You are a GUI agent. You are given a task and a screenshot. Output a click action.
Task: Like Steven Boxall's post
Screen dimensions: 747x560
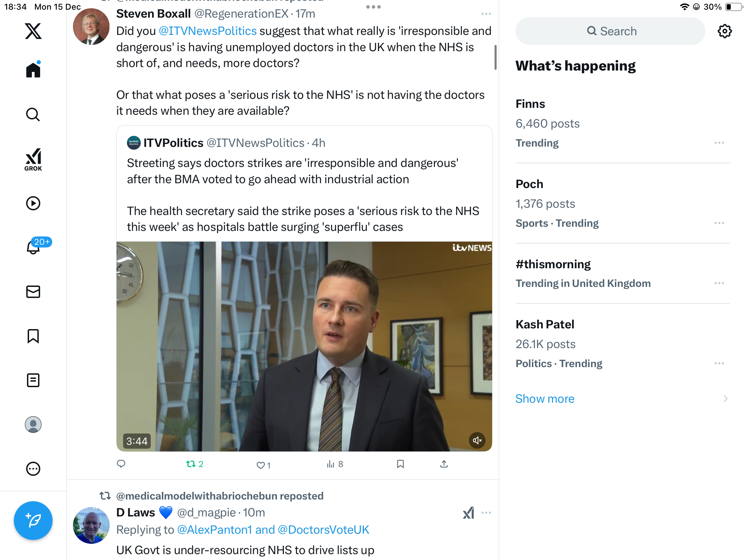pyautogui.click(x=261, y=465)
